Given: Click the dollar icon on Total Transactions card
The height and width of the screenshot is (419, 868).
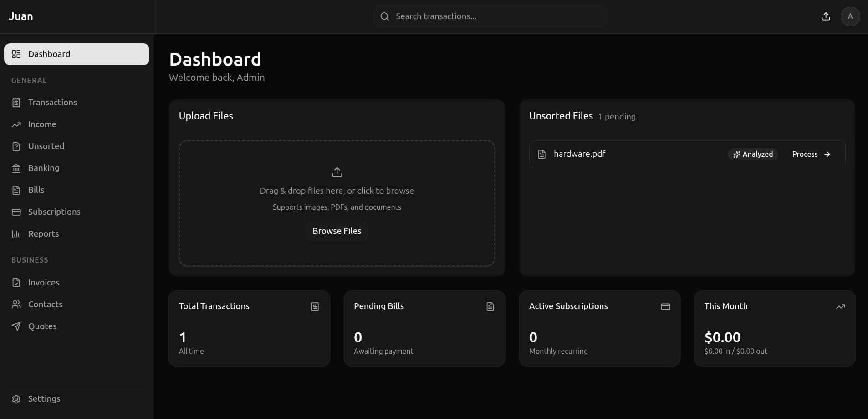Looking at the screenshot, I should pos(315,306).
